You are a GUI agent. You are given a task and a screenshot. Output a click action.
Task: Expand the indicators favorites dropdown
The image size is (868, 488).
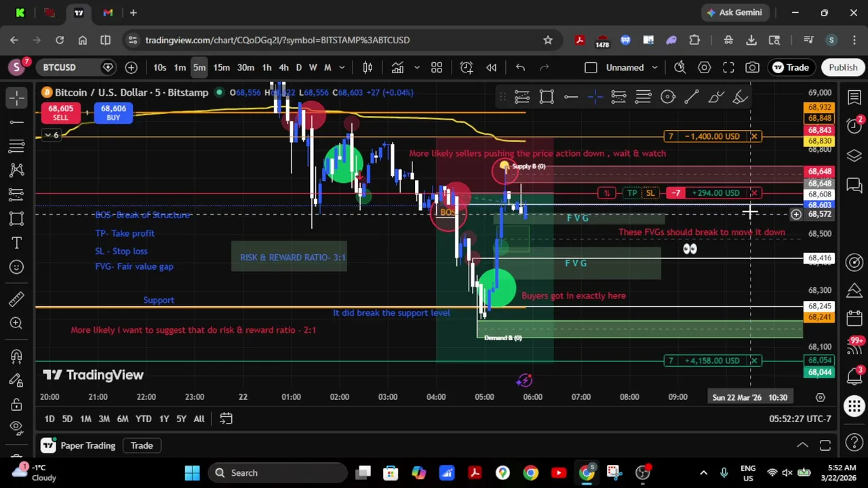click(x=416, y=67)
